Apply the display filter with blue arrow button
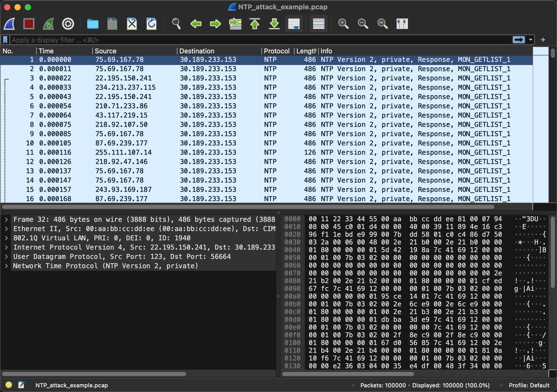Image resolution: width=557 pixels, height=392 pixels. point(519,40)
